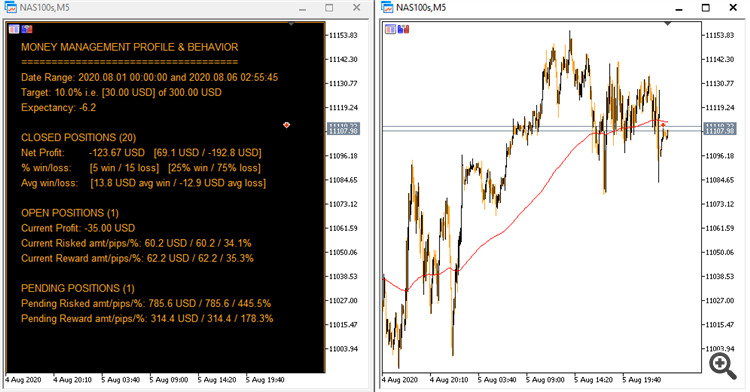Screen dimensions: 750x392
Task: Click the 'Expectancy: -6.2' line
Action: (x=58, y=108)
